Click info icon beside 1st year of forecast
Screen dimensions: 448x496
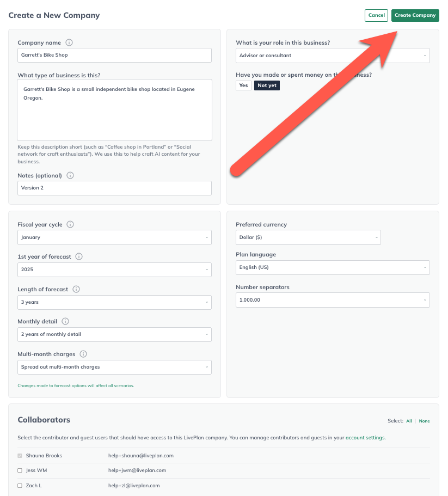pos(79,256)
